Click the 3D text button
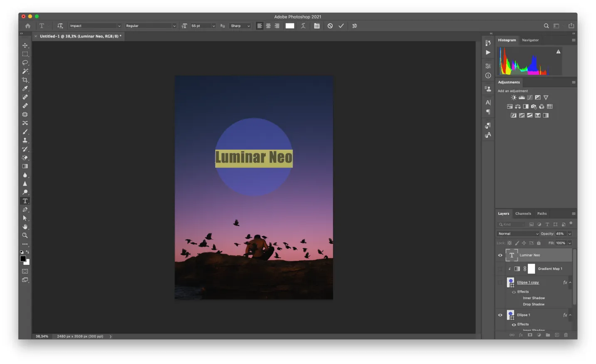Viewport: 596px width, 364px height. tap(355, 26)
